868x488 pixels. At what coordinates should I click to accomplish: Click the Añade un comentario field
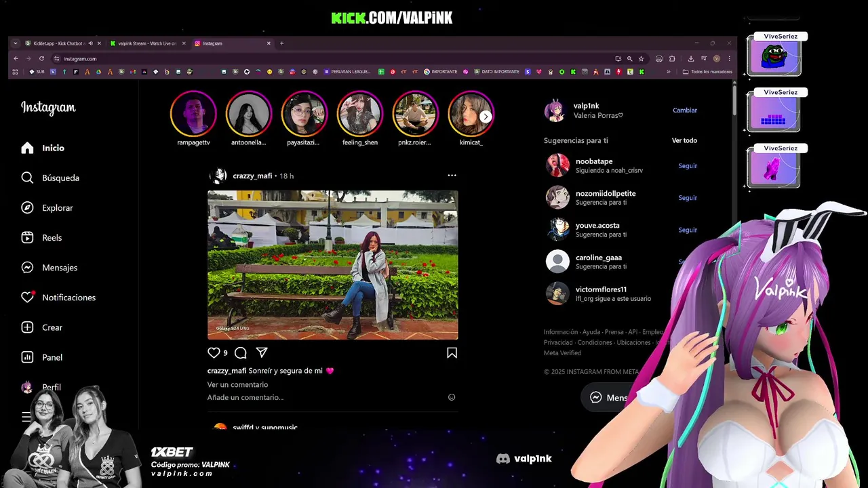[325, 397]
